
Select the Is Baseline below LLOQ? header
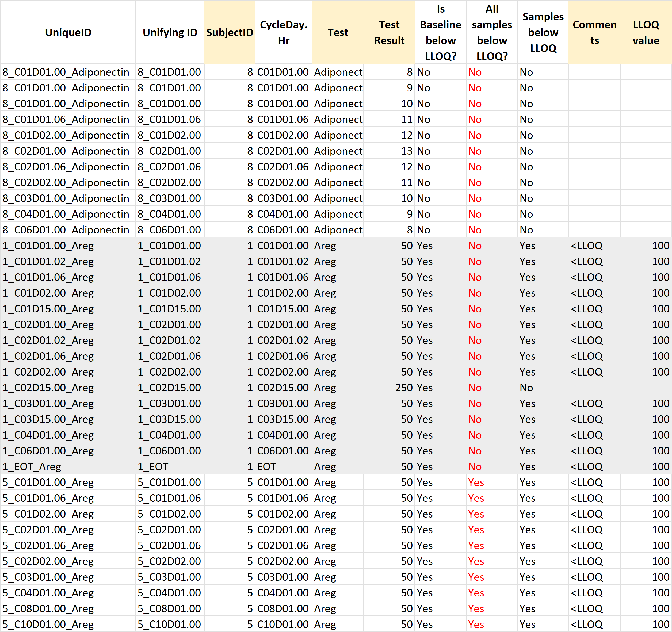tap(440, 32)
